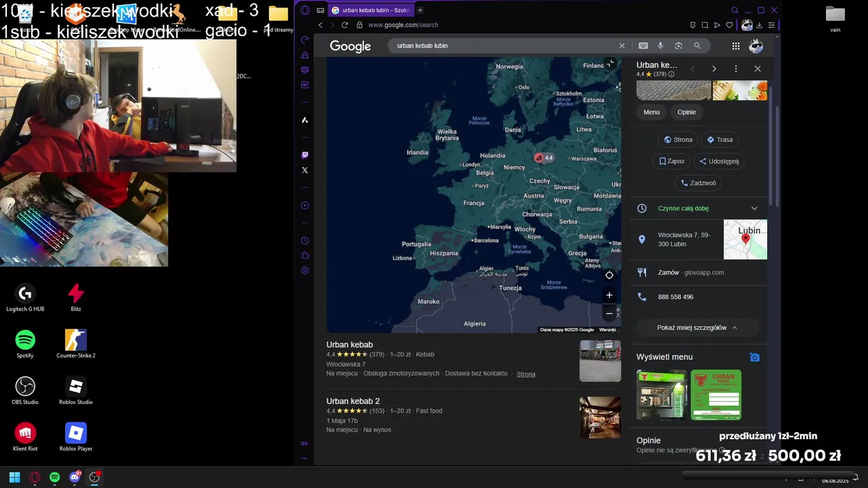Open Klient Riot desktop shortcut

point(25,437)
